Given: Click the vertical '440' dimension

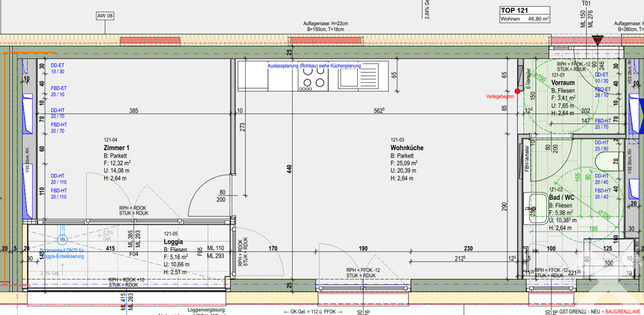Looking at the screenshot, I should [289, 168].
